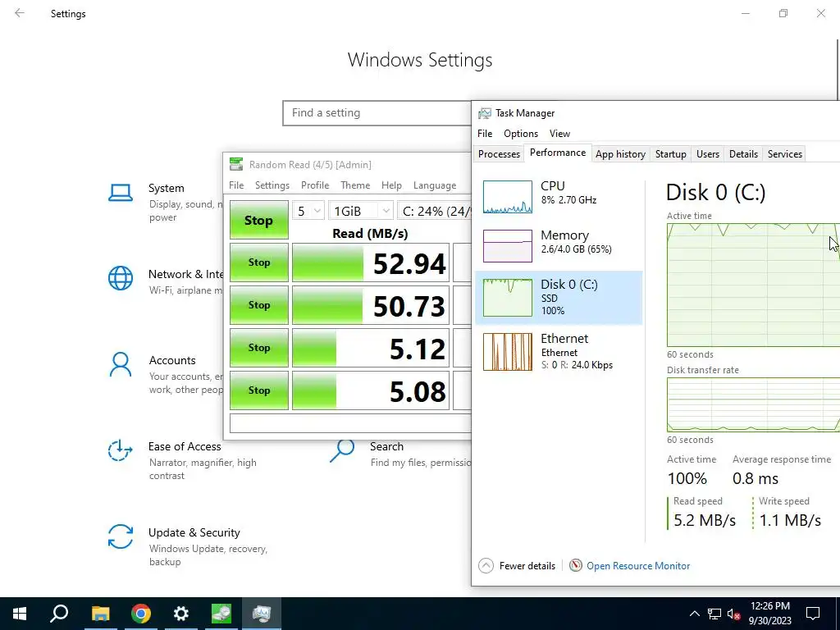This screenshot has width=840, height=630.
Task: Click the Read (MB/s) column header
Action: (370, 234)
